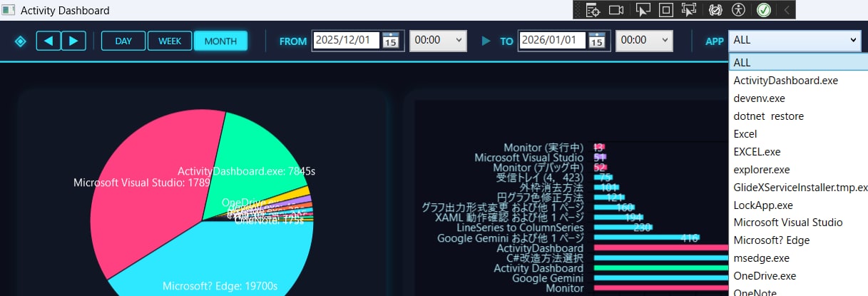Click the bar with value 194
The image size is (868, 296).
tap(618, 217)
